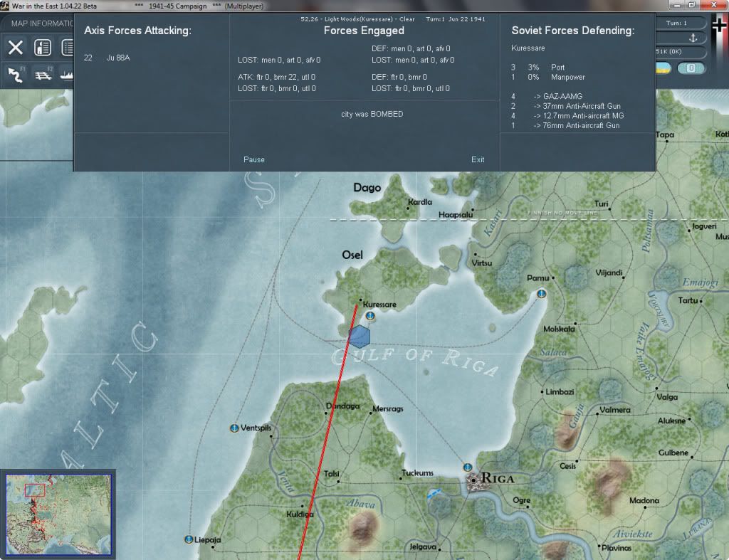Click the Dandaga town label

coord(342,406)
